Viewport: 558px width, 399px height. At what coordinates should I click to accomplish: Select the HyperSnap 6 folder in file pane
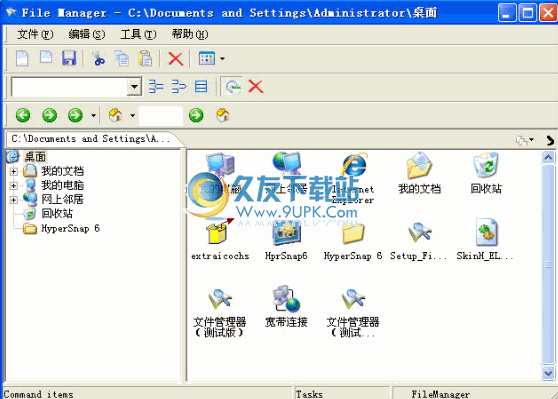(x=353, y=233)
